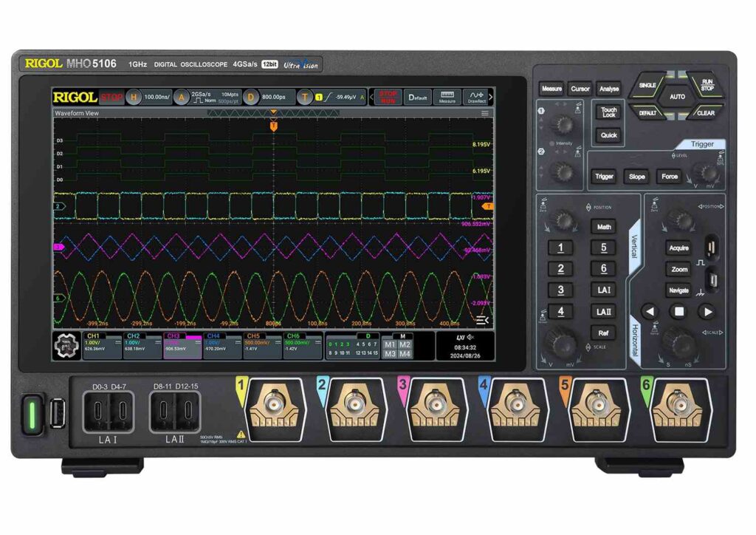Tap the on-screen Measure shortcut icon

447,97
